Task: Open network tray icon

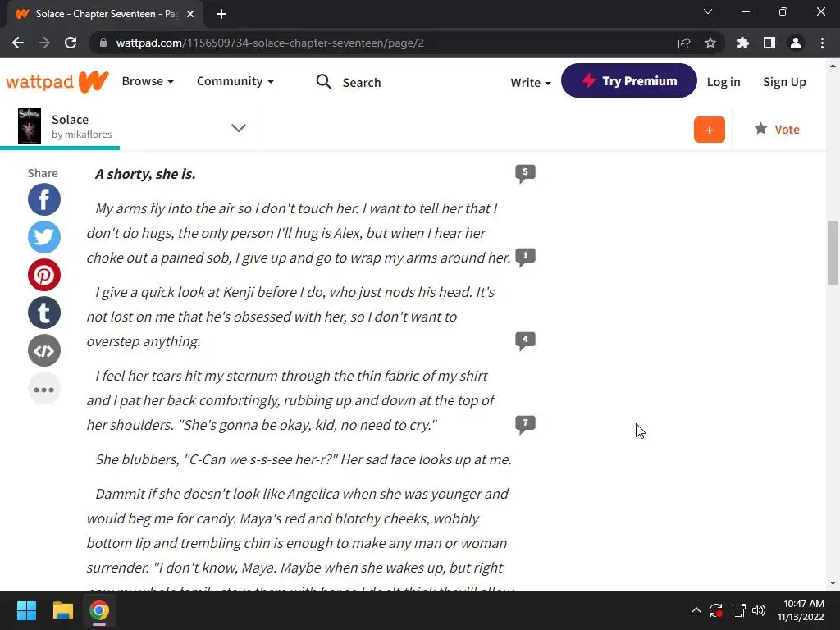Action: pyautogui.click(x=738, y=610)
